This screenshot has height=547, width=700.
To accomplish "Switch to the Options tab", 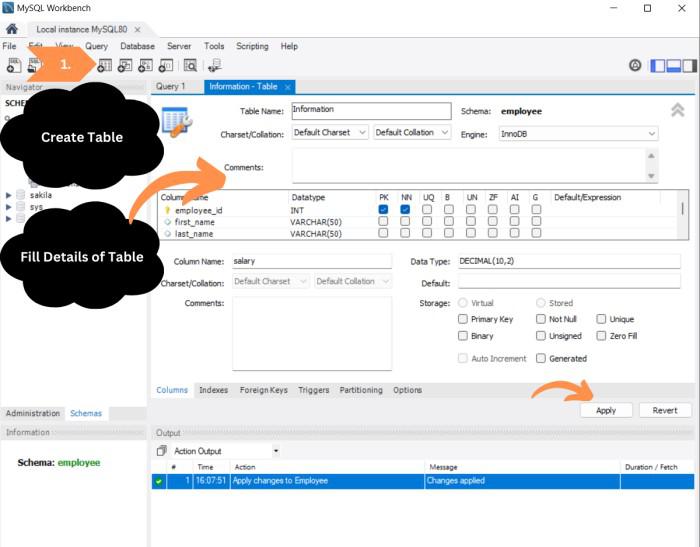I will [407, 390].
